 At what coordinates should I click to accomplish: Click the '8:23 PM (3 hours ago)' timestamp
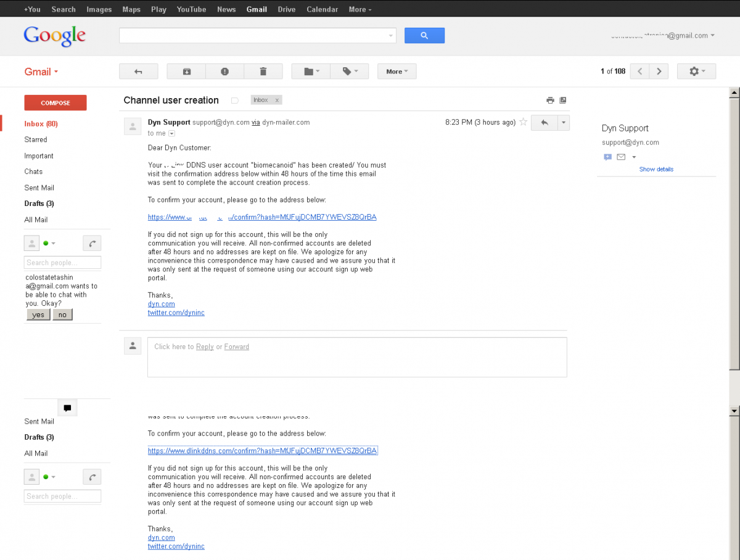coord(480,122)
